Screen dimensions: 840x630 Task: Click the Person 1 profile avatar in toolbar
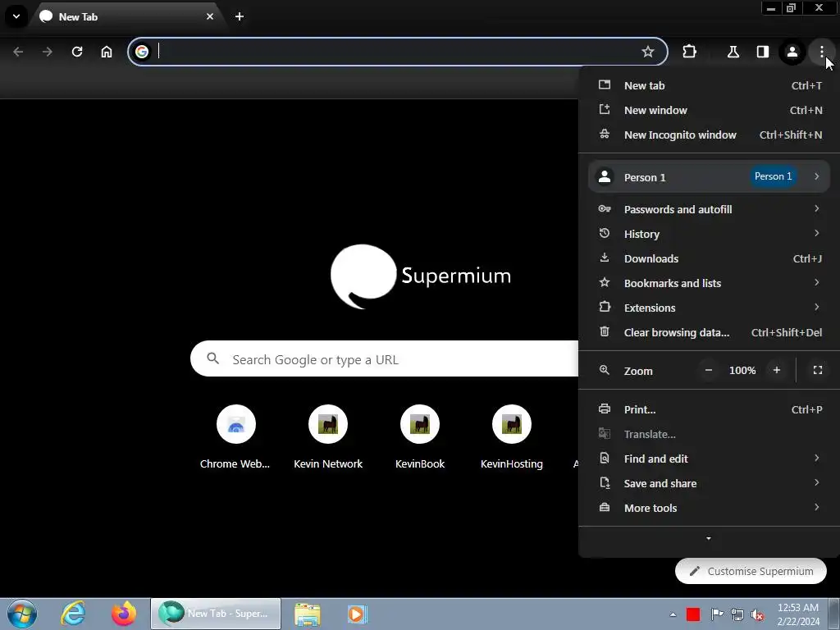pos(792,52)
